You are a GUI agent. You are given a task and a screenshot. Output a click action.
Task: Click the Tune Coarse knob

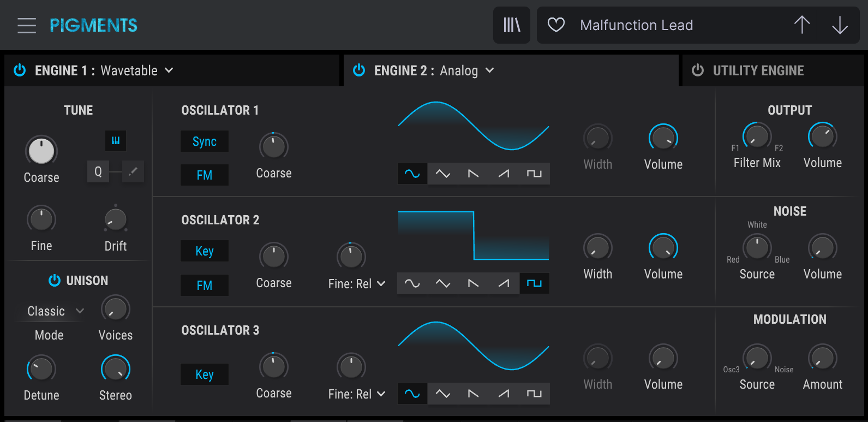[x=41, y=150]
